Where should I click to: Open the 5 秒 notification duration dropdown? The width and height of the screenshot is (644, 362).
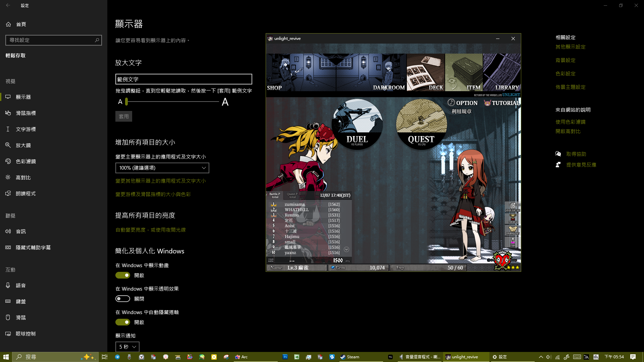127,347
